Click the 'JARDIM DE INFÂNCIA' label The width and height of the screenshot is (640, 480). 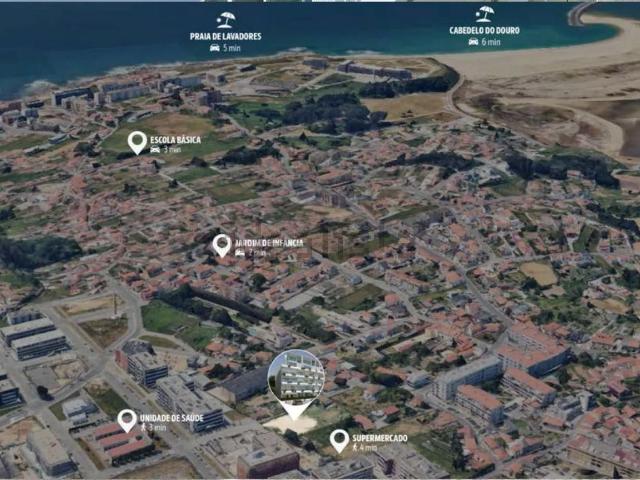(269, 243)
